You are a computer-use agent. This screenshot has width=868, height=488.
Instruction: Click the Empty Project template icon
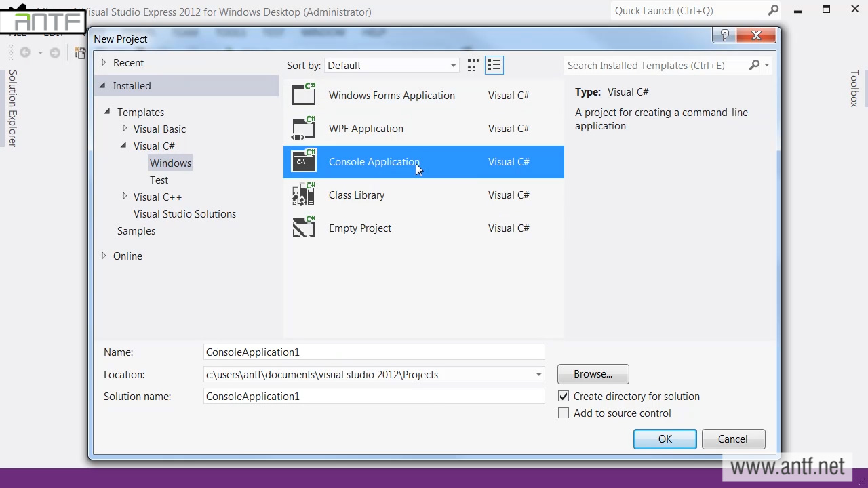coord(304,228)
